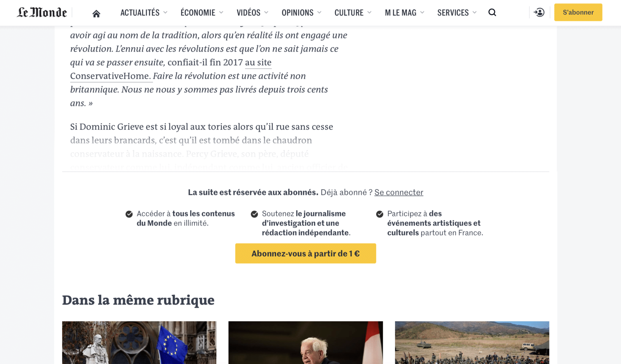Follow the 'Se connecter' link
The width and height of the screenshot is (621, 364).
399,192
